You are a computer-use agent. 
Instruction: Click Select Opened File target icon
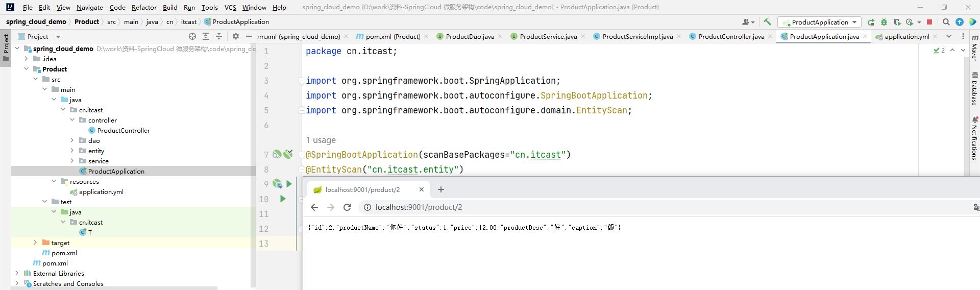pos(192,36)
